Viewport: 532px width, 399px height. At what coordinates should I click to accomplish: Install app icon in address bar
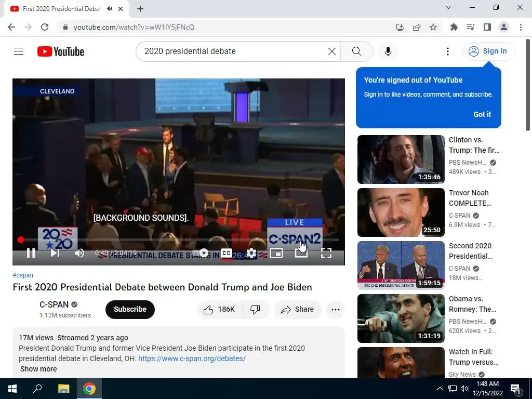pos(400,27)
